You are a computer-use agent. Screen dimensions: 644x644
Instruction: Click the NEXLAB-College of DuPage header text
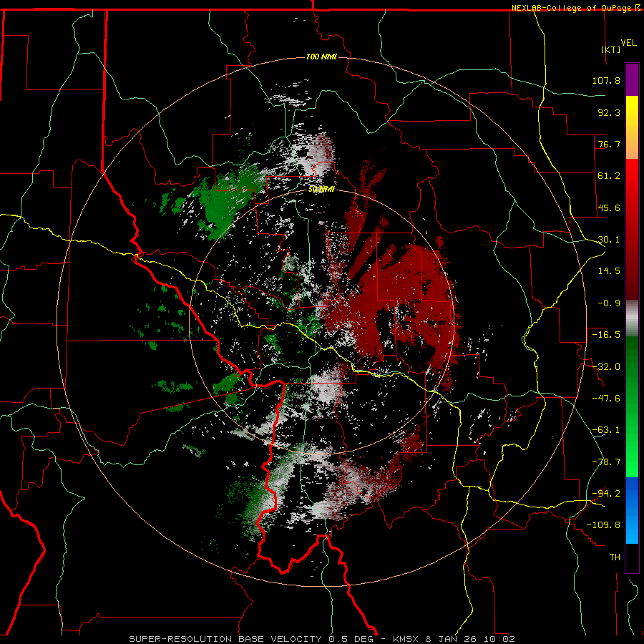coord(575,8)
